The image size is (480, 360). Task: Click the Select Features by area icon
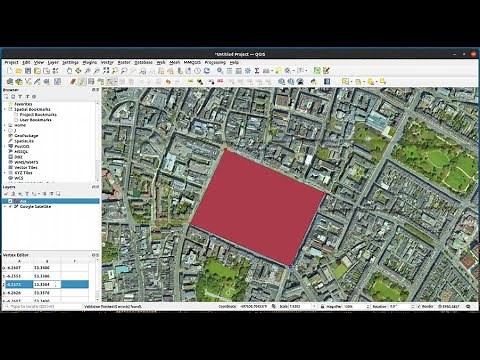pos(345,82)
